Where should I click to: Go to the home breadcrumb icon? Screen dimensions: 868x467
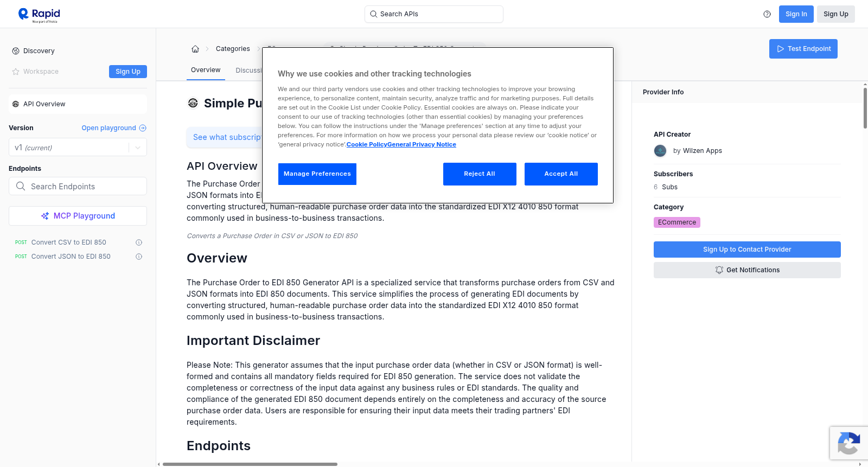tap(195, 49)
